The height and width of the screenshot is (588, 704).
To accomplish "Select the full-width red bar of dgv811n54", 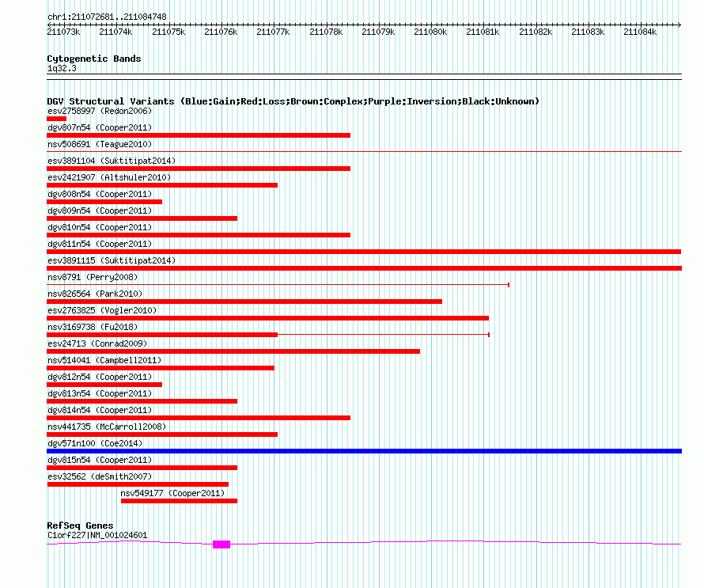I will pyautogui.click(x=364, y=252).
